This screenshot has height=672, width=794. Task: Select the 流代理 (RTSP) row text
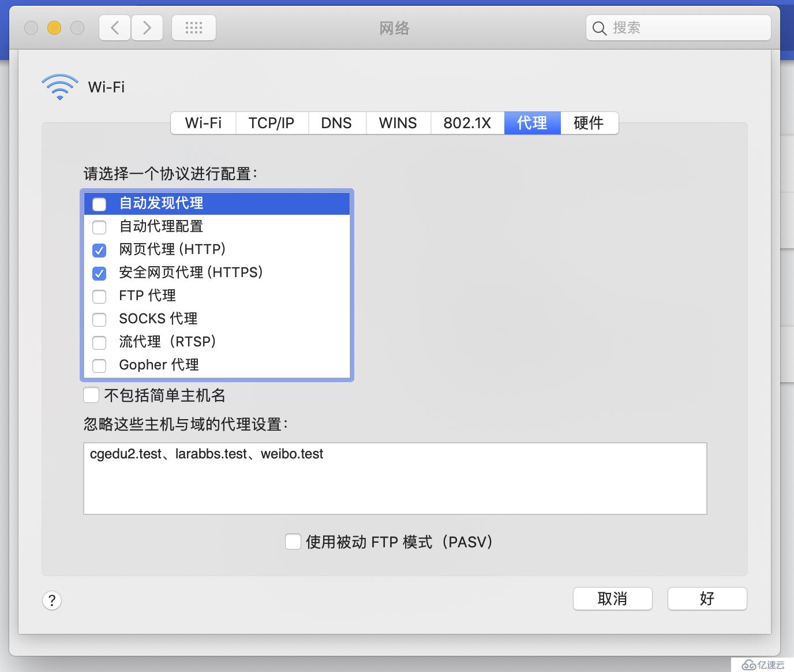167,342
